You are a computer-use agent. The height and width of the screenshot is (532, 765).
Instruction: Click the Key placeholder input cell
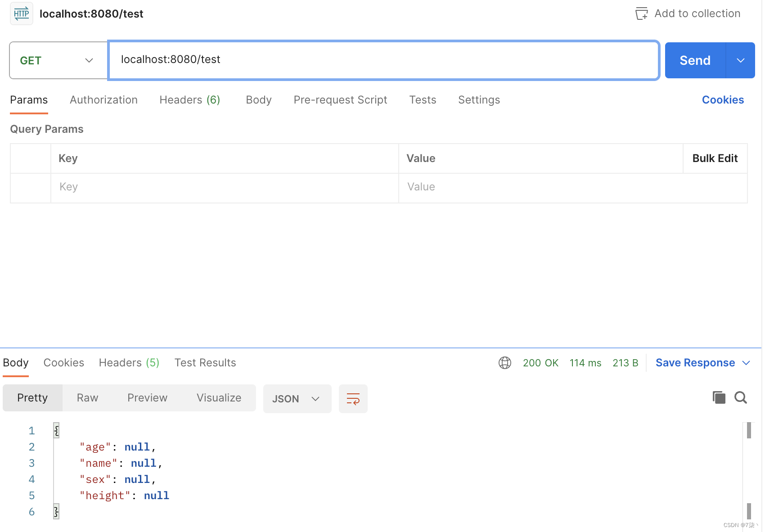225,187
